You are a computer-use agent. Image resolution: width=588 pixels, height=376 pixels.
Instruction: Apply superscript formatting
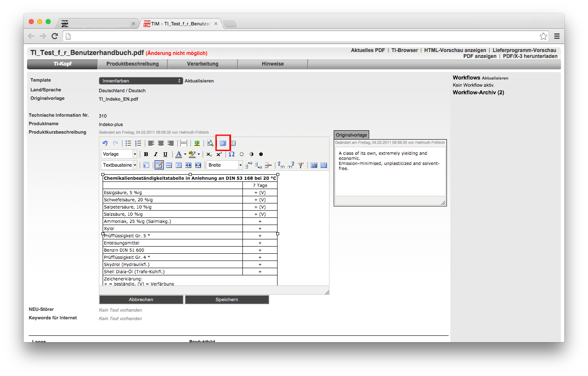219,154
